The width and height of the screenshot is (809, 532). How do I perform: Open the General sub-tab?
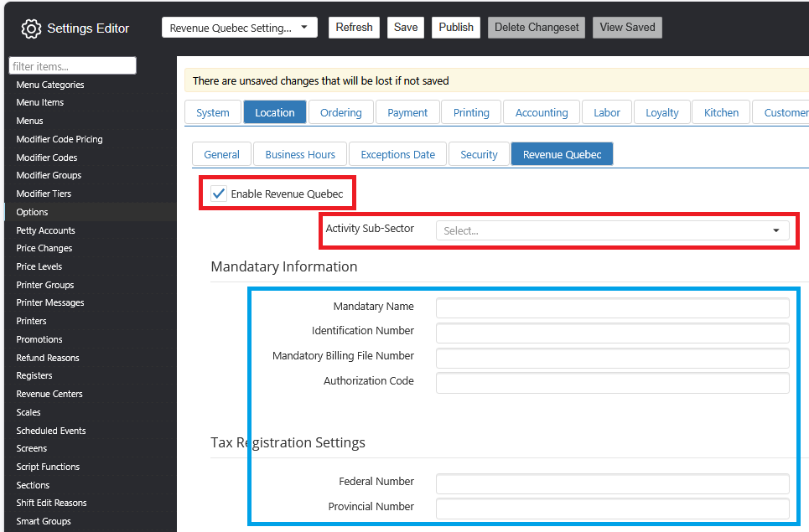(221, 155)
